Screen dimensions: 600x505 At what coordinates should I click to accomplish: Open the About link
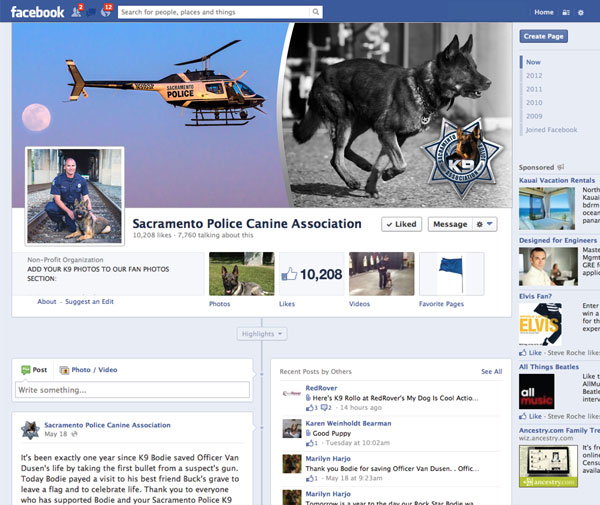(x=47, y=301)
